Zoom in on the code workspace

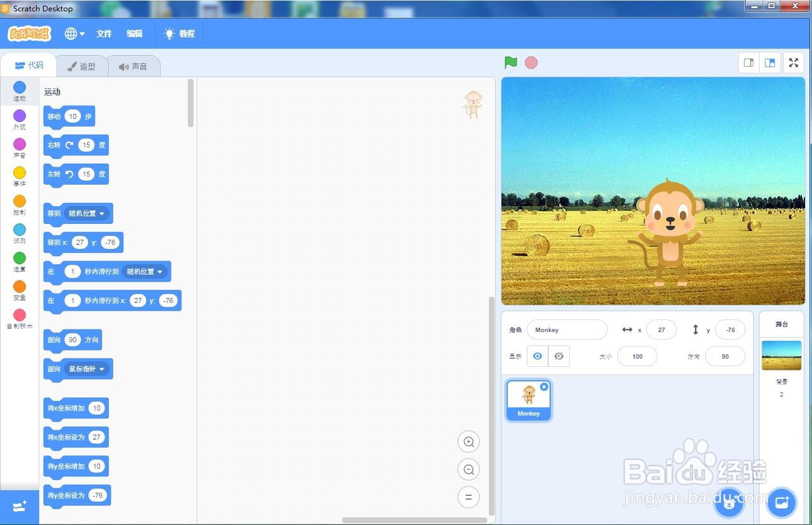coord(469,442)
